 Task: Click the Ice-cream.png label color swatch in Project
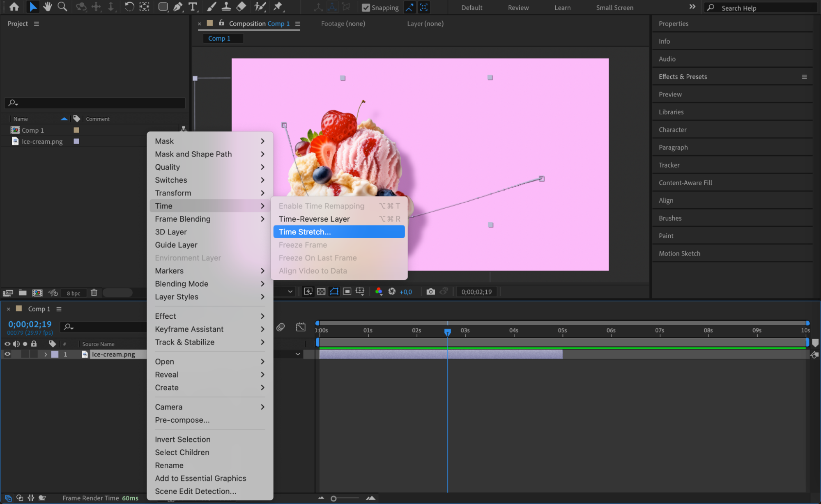(x=76, y=141)
